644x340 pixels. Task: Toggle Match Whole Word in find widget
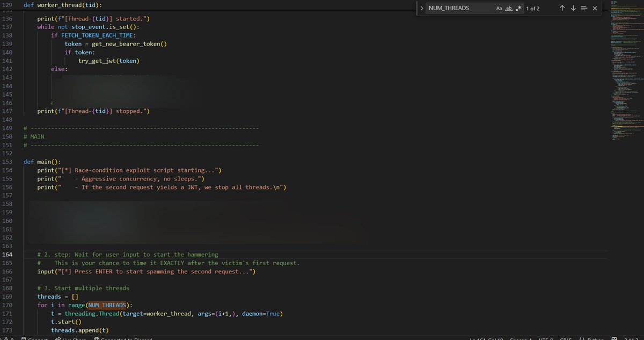click(509, 9)
